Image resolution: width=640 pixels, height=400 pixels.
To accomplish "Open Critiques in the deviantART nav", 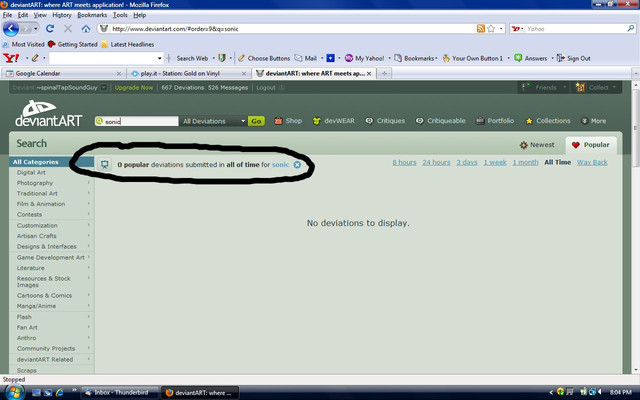I will pyautogui.click(x=385, y=121).
